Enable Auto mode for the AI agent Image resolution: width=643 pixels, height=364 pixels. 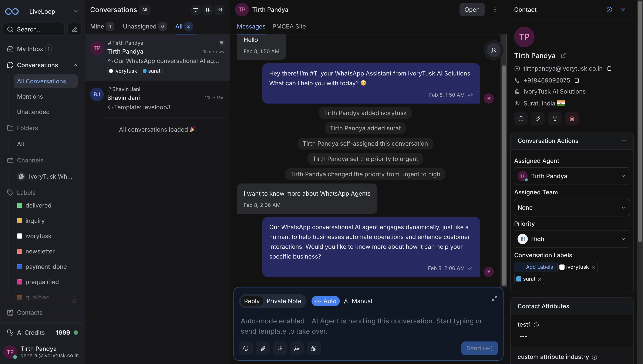pyautogui.click(x=325, y=301)
